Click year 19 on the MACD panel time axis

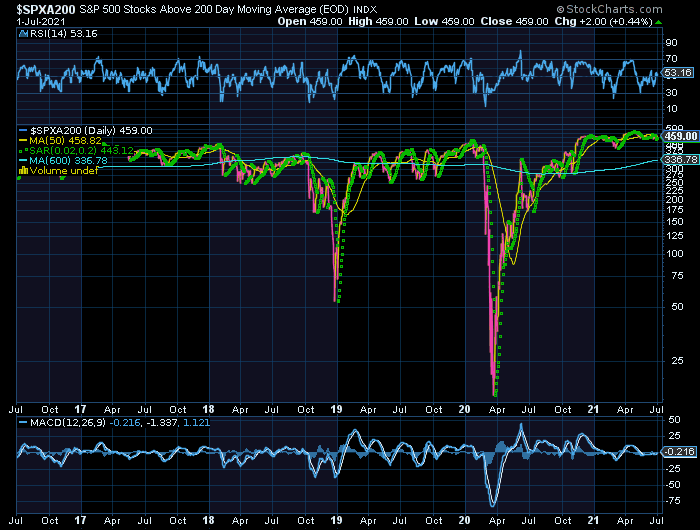point(336,521)
